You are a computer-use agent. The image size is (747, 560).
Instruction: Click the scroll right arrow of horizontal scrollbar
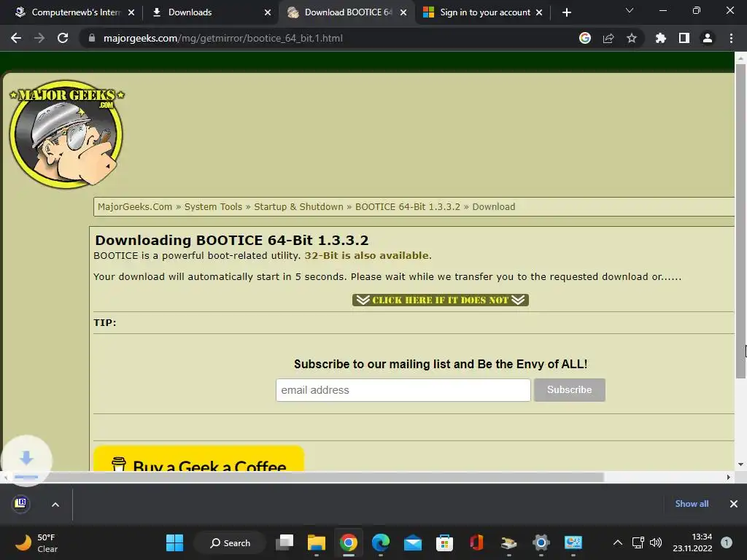pos(729,477)
